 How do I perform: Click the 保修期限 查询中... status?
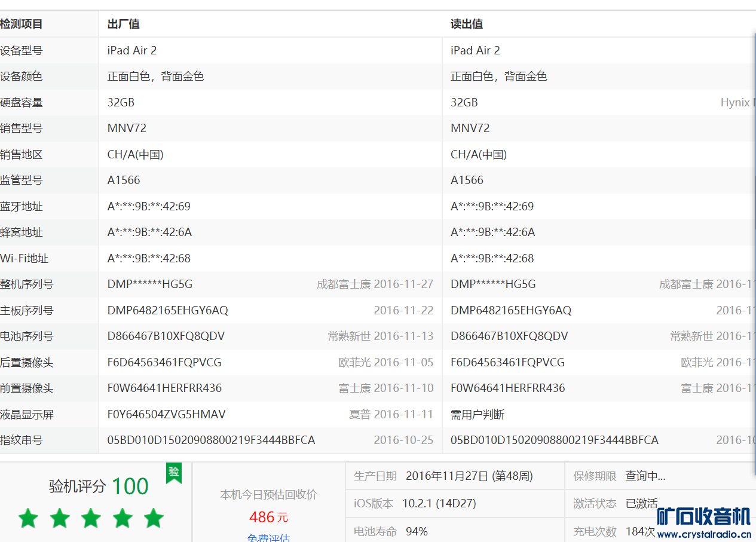click(645, 476)
